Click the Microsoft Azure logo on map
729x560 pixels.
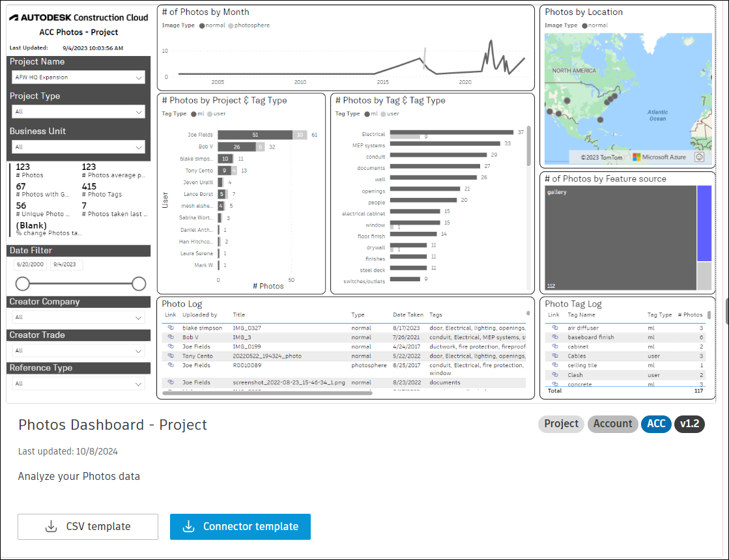(x=659, y=157)
